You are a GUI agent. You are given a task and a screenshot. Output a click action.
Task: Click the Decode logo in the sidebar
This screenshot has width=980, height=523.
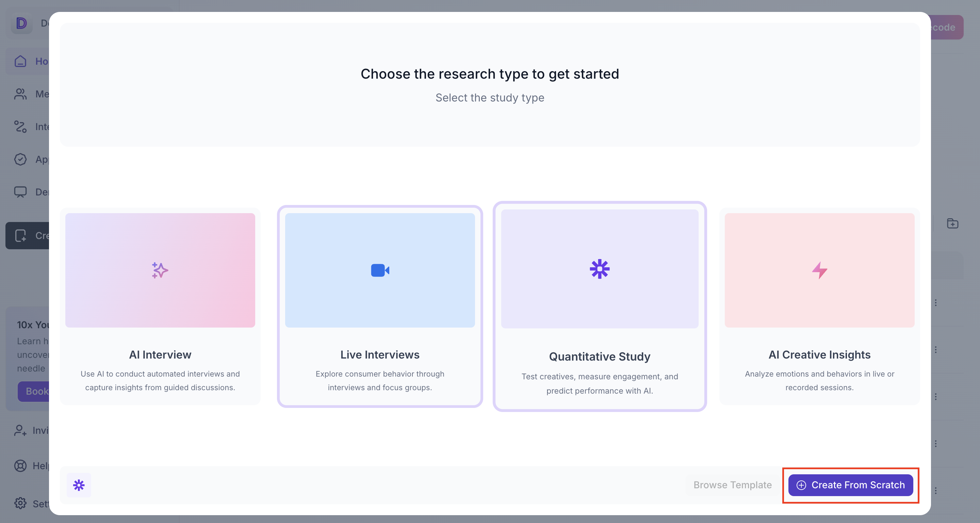22,23
